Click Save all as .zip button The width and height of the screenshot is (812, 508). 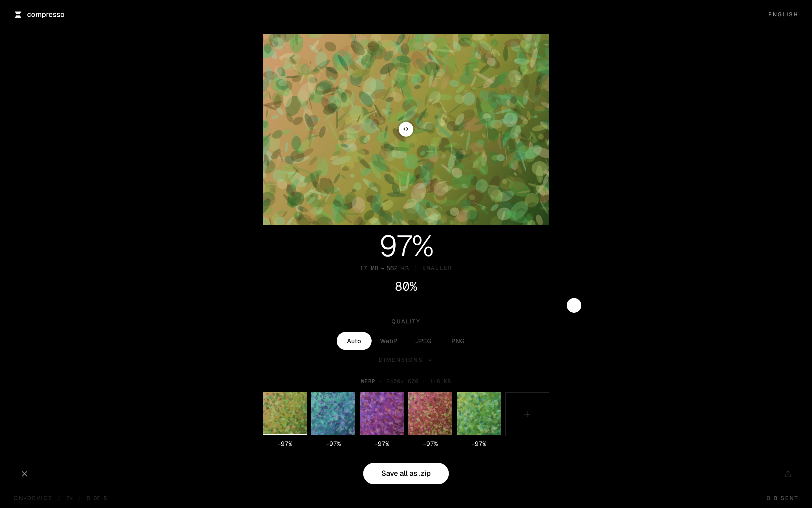pyautogui.click(x=406, y=473)
